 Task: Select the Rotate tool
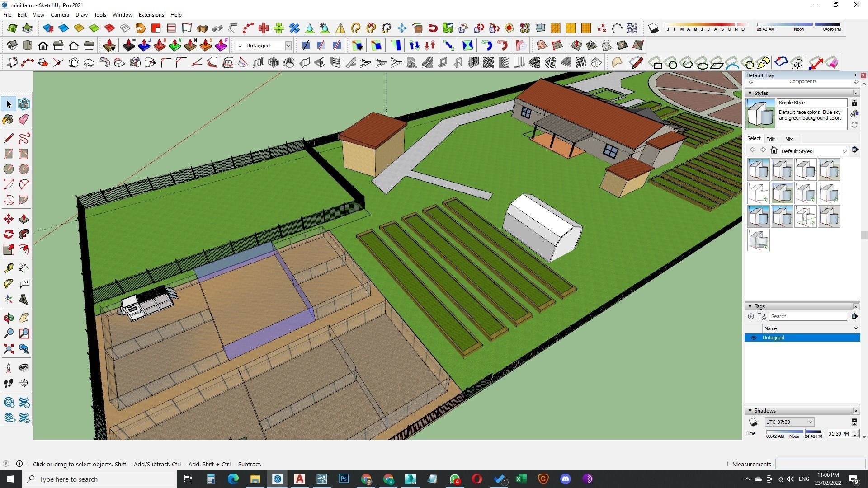click(x=8, y=235)
